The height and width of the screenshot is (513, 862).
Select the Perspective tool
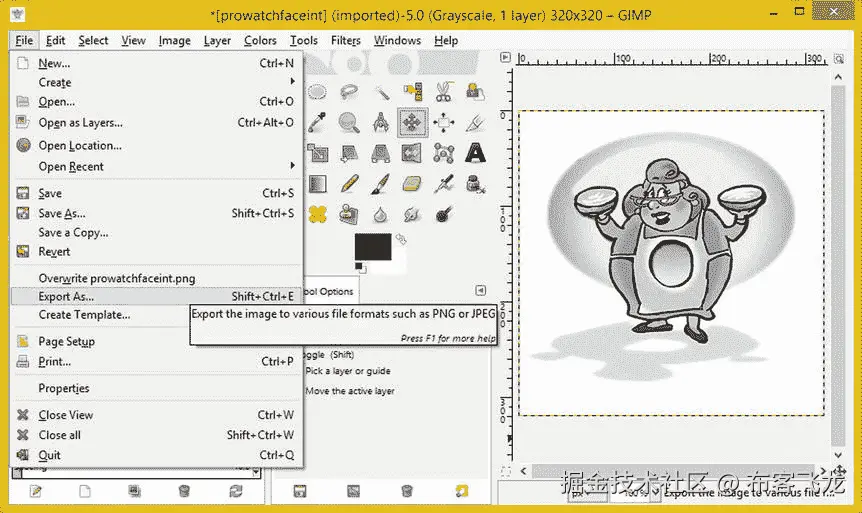click(380, 153)
